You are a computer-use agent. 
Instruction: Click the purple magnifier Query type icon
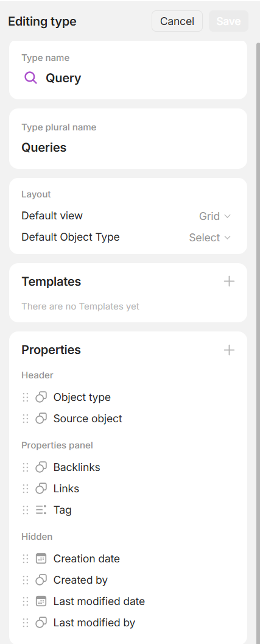(x=31, y=77)
